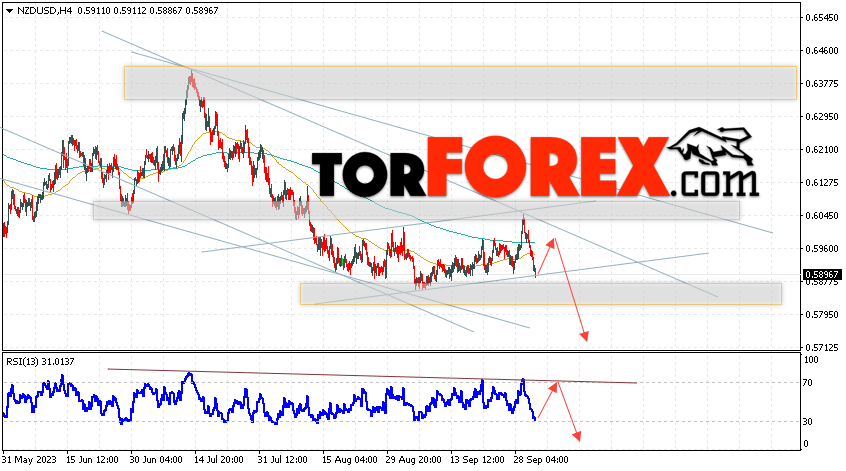This screenshot has height=471, width=846.
Task: Click the 13 Sep 12:00 date label
Action: (x=477, y=460)
